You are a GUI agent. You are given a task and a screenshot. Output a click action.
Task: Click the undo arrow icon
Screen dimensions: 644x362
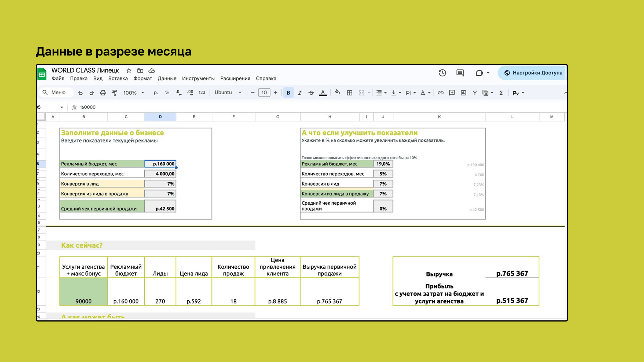pos(80,93)
